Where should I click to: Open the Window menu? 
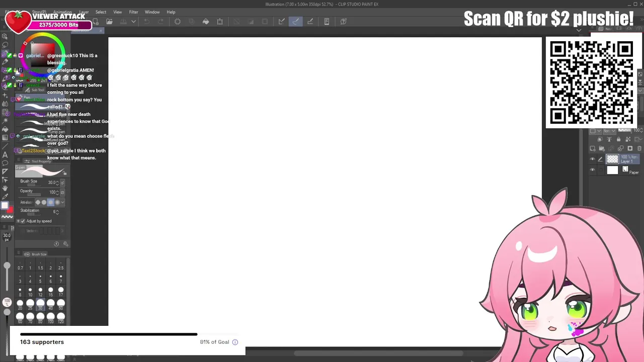(152, 12)
